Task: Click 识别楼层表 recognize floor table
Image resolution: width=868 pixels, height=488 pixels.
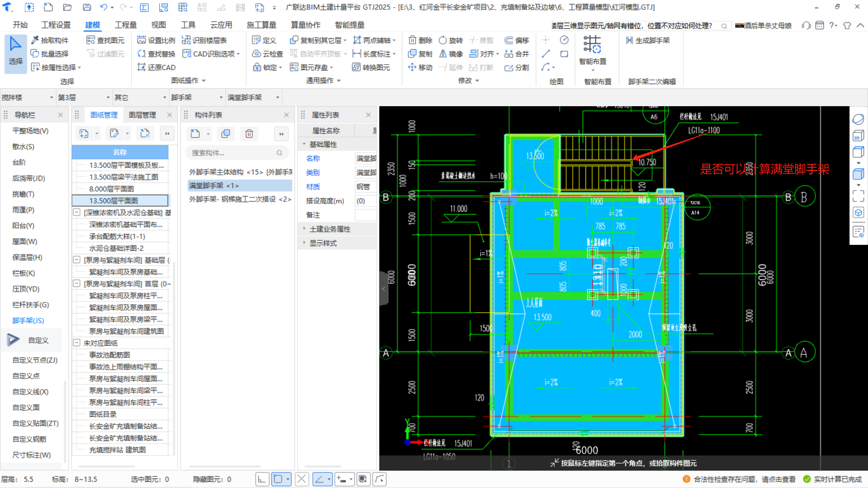Action: coord(204,40)
